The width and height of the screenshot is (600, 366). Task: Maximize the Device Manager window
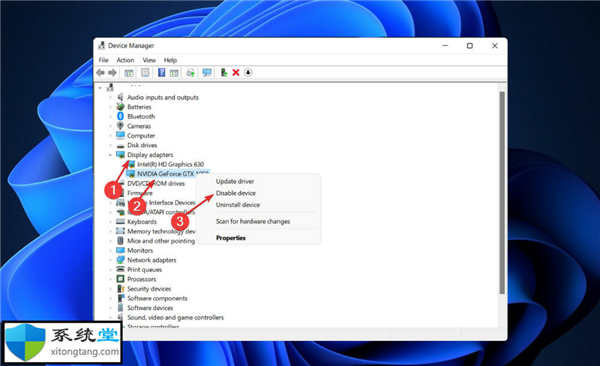(x=470, y=46)
